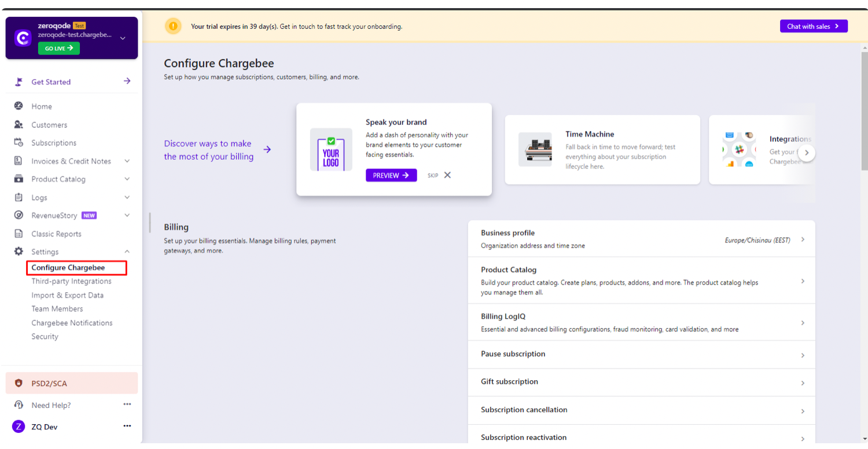Open Business profile row chevron
Screen dimensions: 868x449
pos(803,239)
